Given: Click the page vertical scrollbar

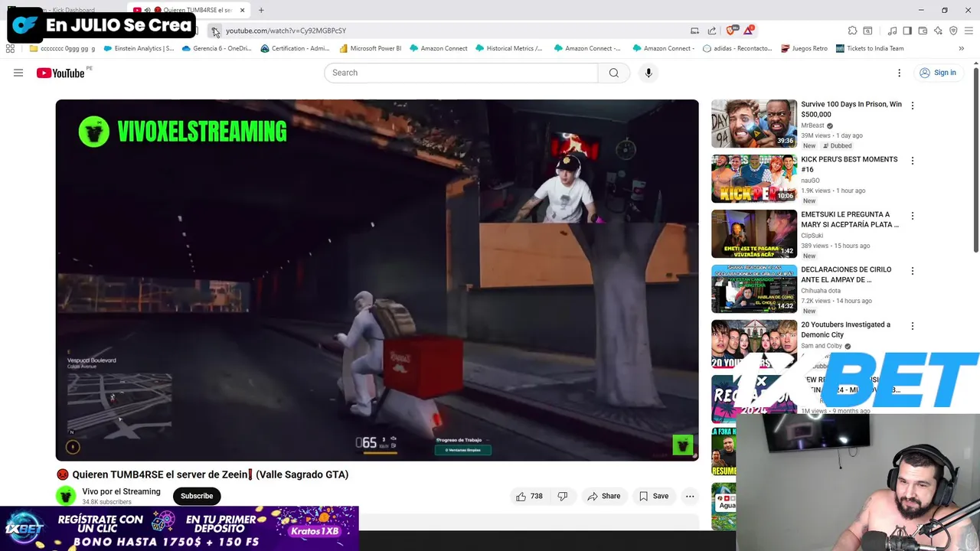Looking at the screenshot, I should [975, 159].
